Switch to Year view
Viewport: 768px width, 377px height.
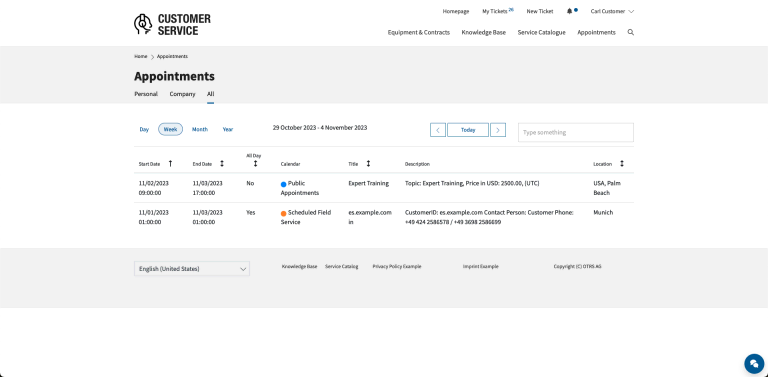(x=228, y=129)
